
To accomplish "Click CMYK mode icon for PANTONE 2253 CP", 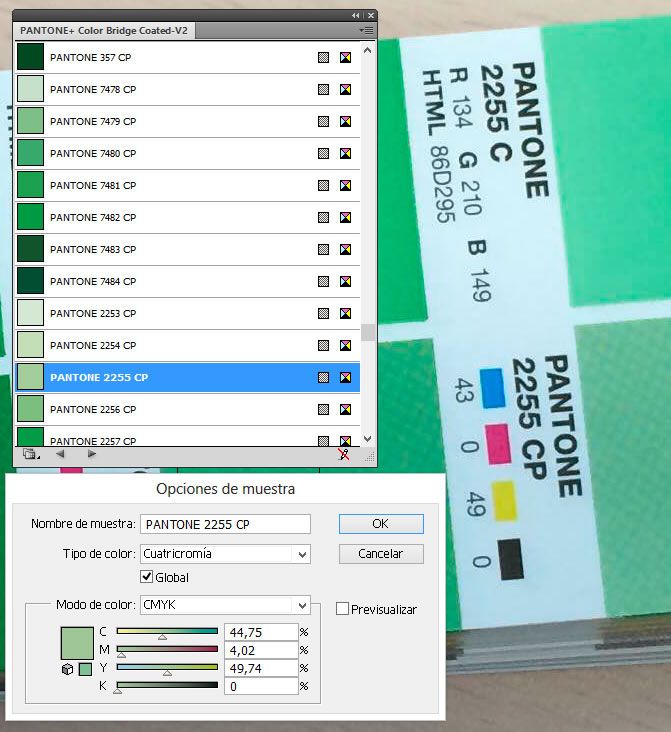I will pos(346,313).
